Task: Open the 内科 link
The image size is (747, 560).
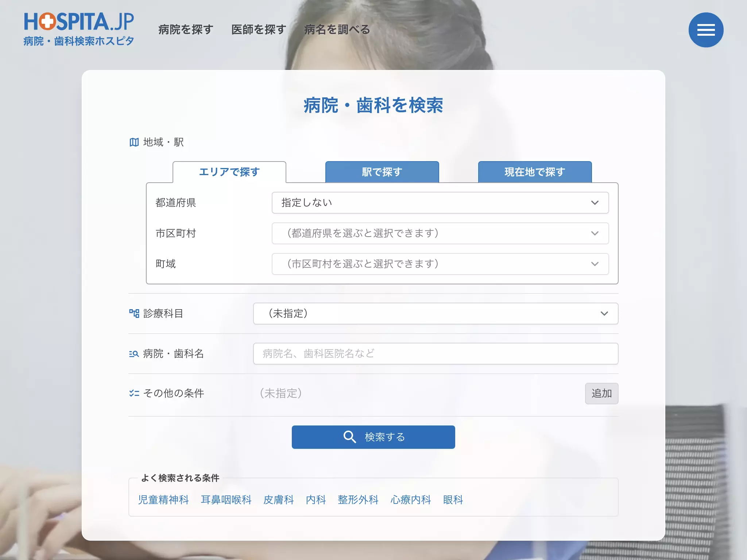Action: tap(316, 500)
